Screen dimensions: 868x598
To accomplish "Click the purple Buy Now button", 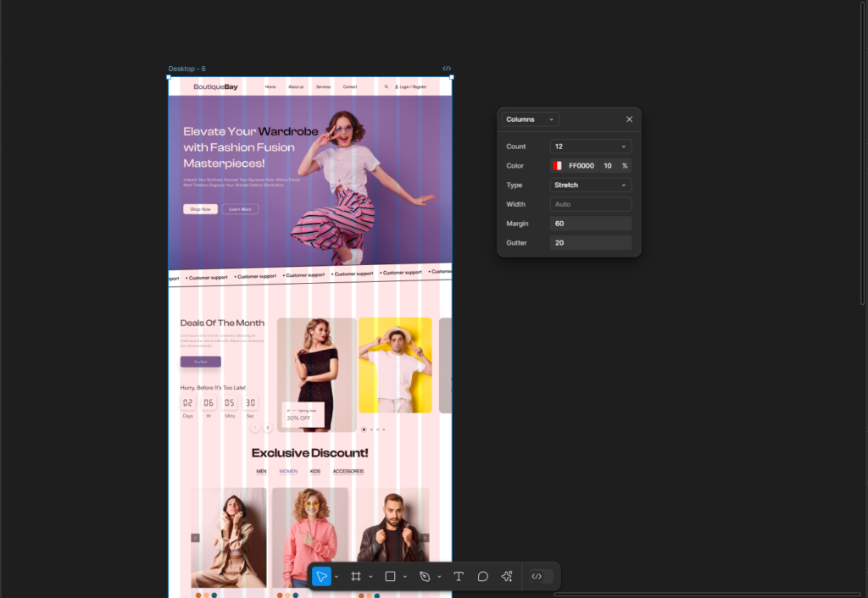I will 200,362.
